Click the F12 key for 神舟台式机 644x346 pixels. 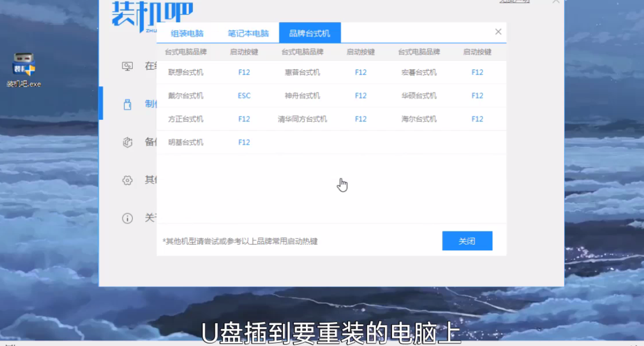point(361,96)
